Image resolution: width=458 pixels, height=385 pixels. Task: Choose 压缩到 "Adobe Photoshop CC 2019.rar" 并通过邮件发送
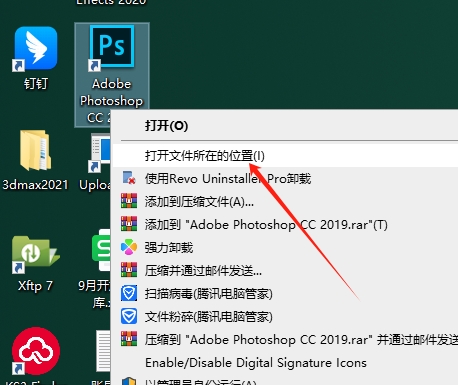pos(285,339)
